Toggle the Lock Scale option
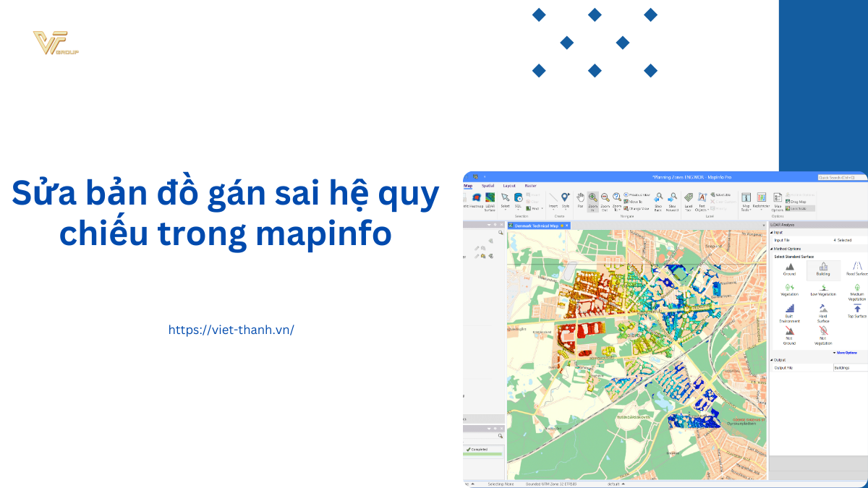The height and width of the screenshot is (488, 868). (x=798, y=208)
